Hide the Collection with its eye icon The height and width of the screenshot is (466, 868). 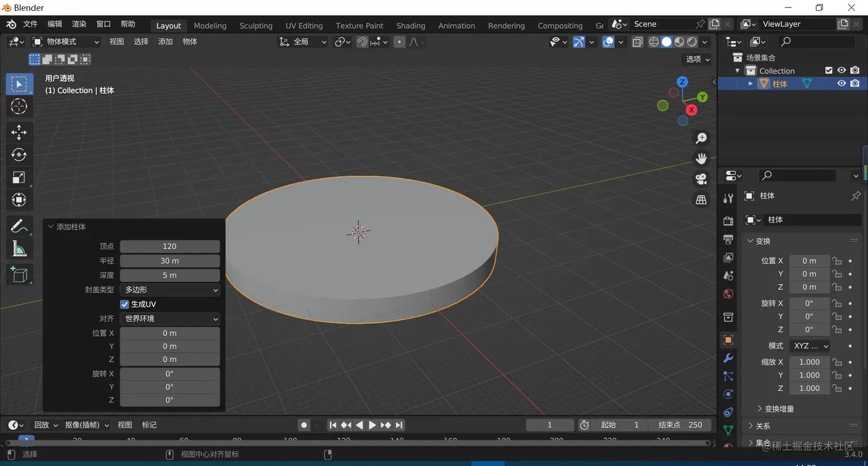coord(842,71)
